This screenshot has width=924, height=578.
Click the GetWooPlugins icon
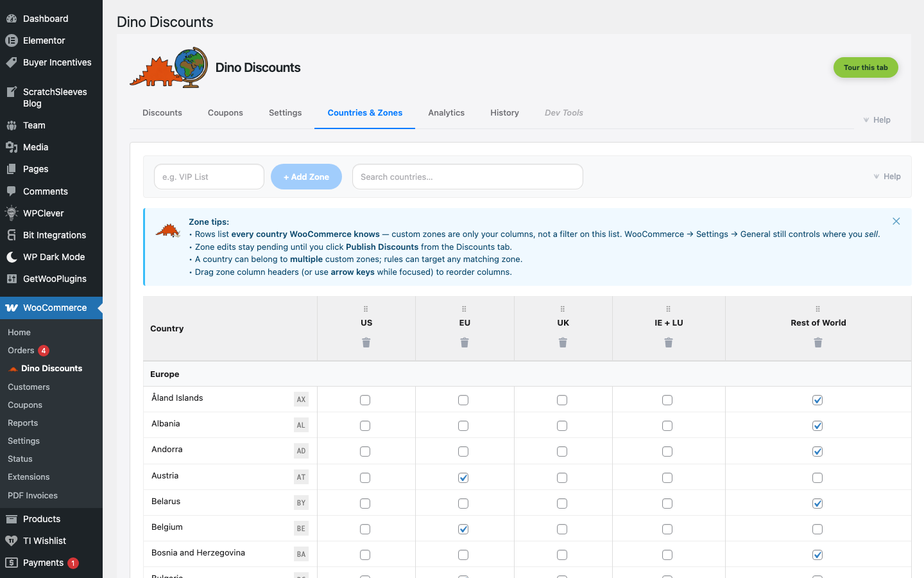pyautogui.click(x=12, y=279)
